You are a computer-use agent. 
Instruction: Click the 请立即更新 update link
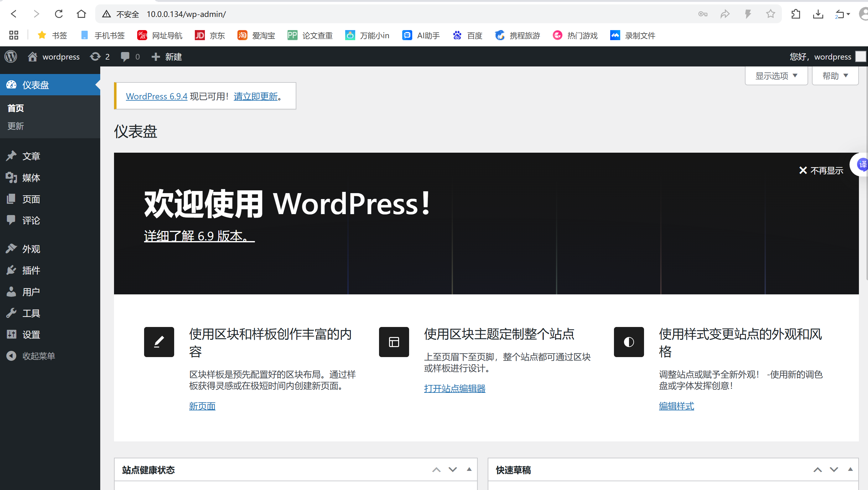256,96
